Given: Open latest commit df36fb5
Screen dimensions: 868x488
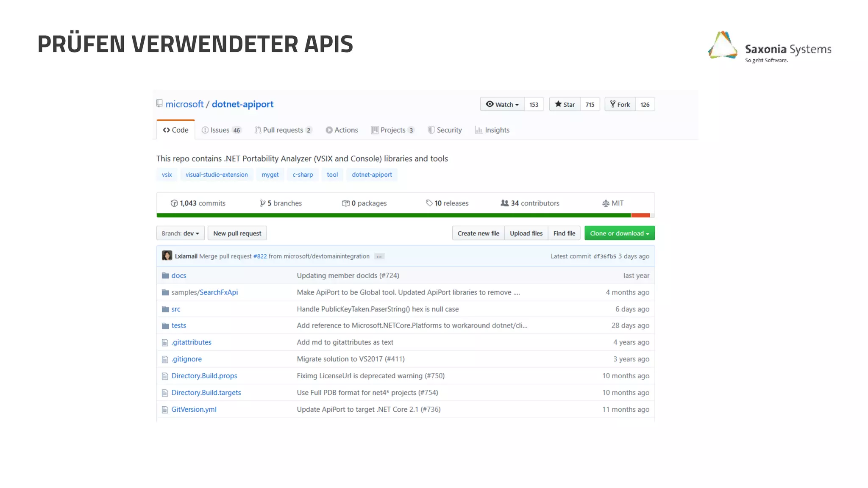Looking at the screenshot, I should [x=604, y=256].
